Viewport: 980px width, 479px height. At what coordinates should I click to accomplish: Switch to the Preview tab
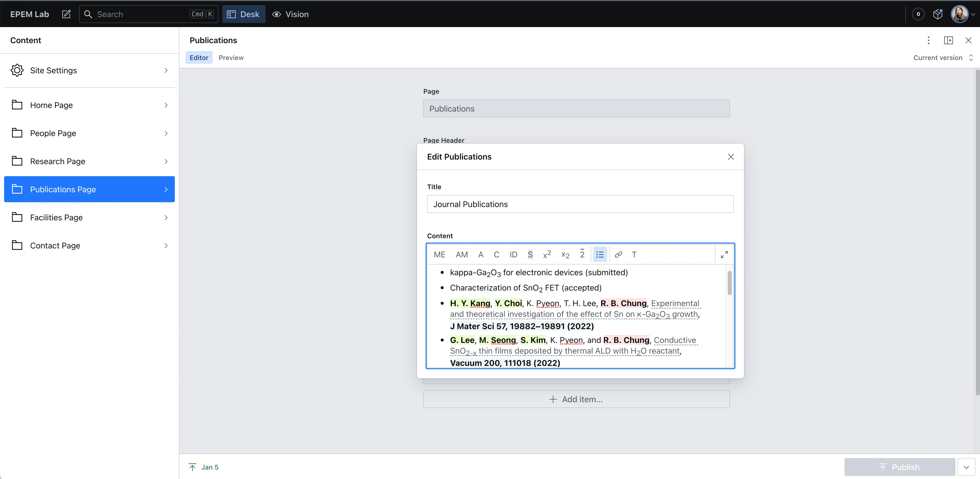point(231,58)
